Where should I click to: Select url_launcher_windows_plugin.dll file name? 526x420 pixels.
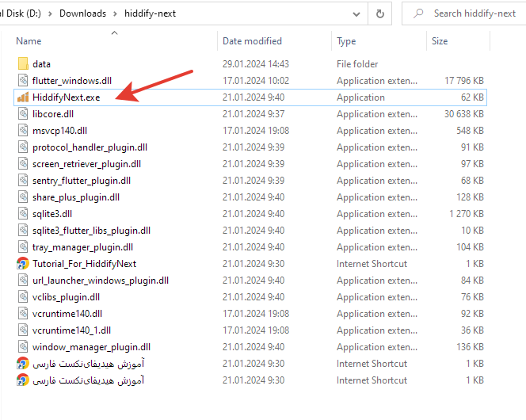click(x=101, y=281)
